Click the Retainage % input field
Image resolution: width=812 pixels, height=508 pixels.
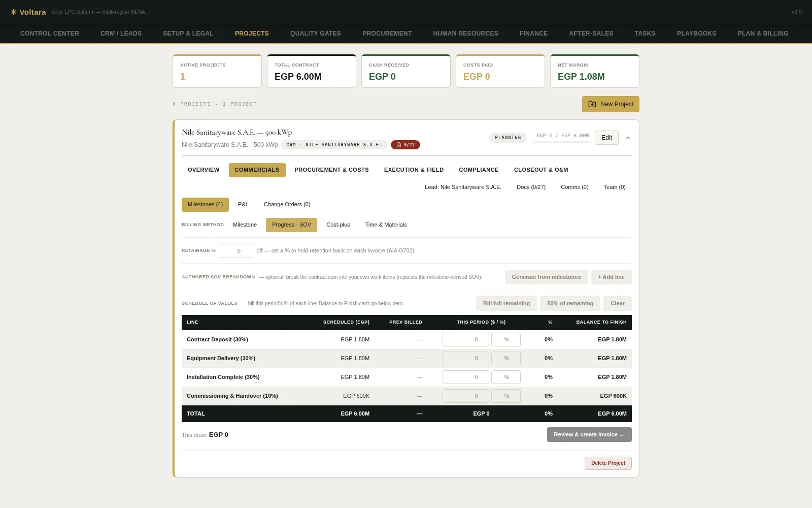pyautogui.click(x=236, y=251)
